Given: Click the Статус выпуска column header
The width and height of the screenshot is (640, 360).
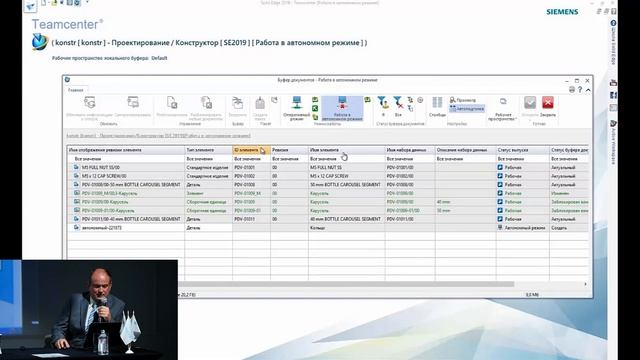Looking at the screenshot, I should (523, 150).
